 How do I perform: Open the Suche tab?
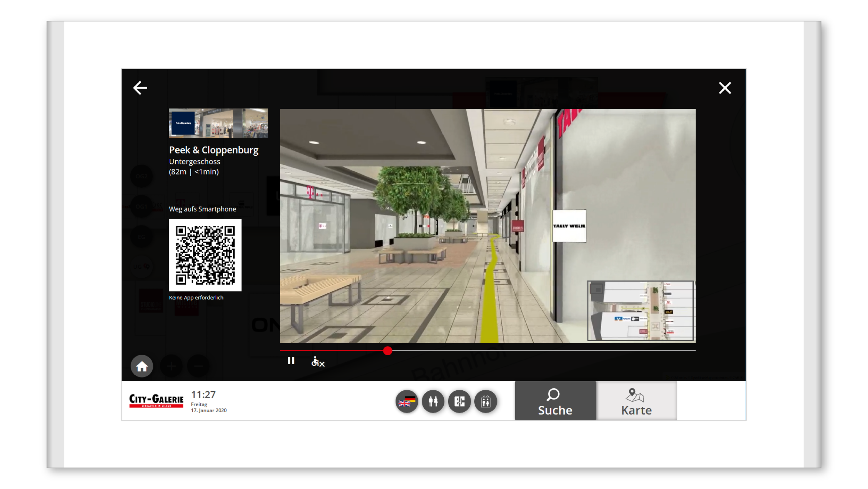click(x=555, y=401)
